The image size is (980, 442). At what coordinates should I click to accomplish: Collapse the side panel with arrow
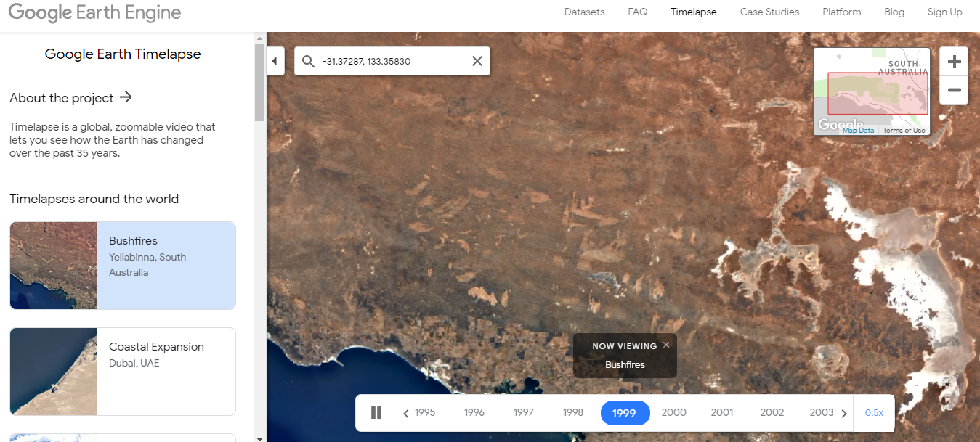[275, 61]
